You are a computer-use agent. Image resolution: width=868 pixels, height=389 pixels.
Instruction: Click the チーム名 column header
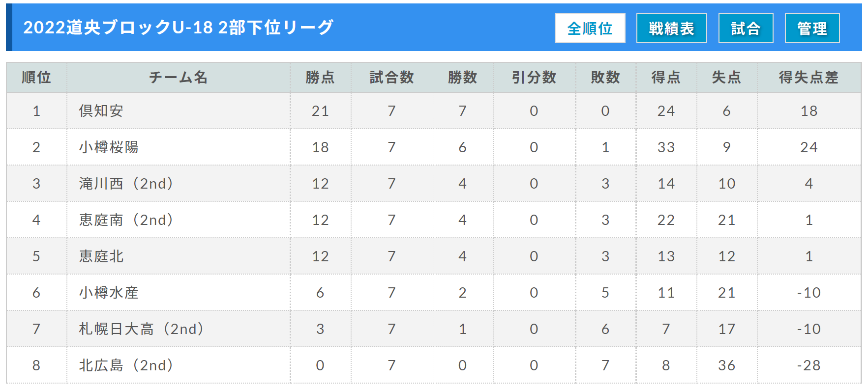179,78
